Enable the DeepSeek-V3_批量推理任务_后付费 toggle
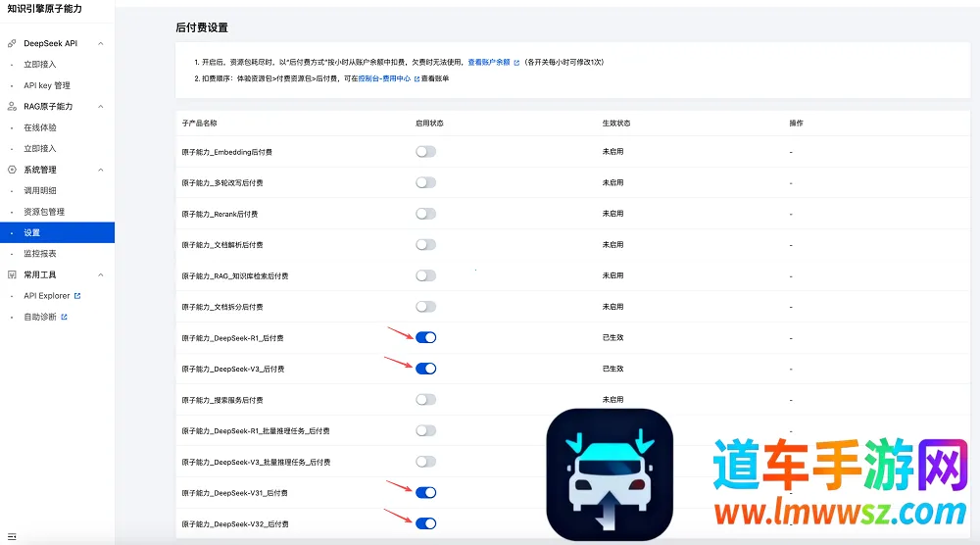The image size is (980, 545). [x=425, y=462]
